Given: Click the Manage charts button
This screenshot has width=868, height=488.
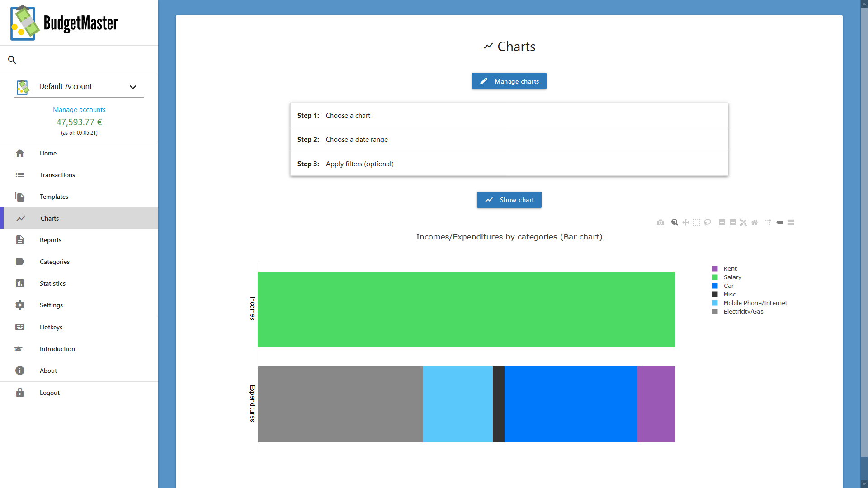Looking at the screenshot, I should point(509,81).
